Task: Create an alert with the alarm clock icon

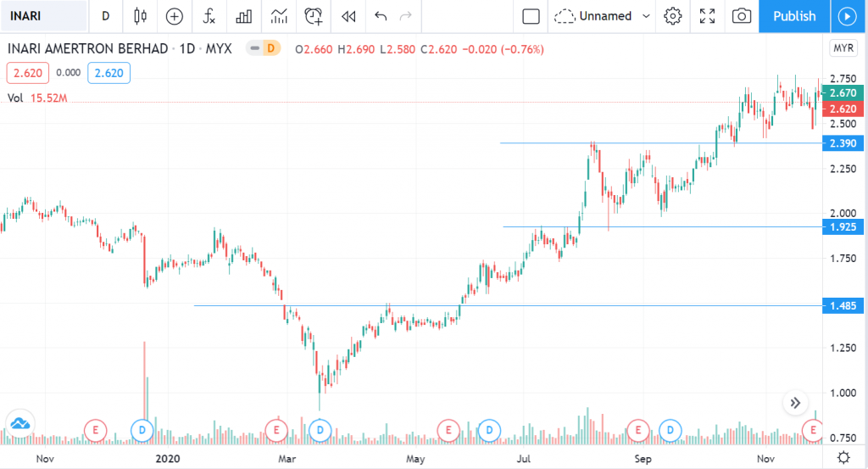Action: 314,16
